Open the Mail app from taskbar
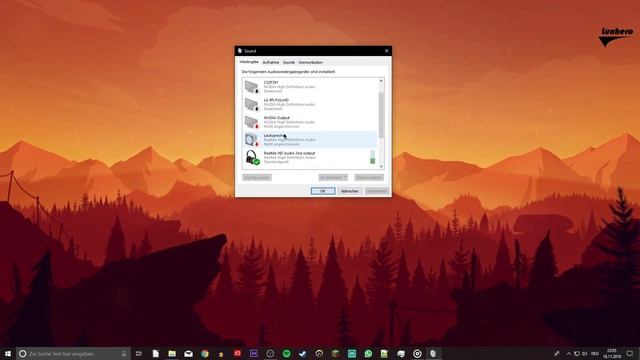The image size is (640, 360). click(188, 354)
